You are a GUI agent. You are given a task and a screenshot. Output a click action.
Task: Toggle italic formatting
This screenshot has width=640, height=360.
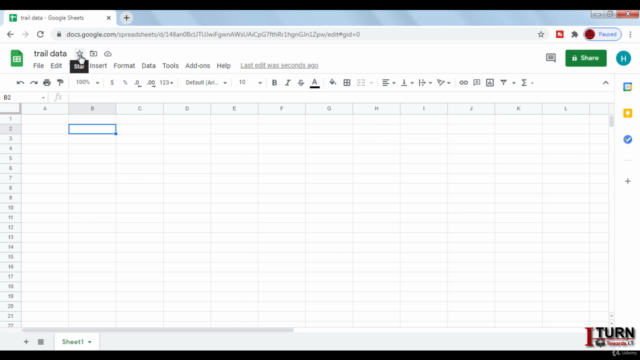288,83
